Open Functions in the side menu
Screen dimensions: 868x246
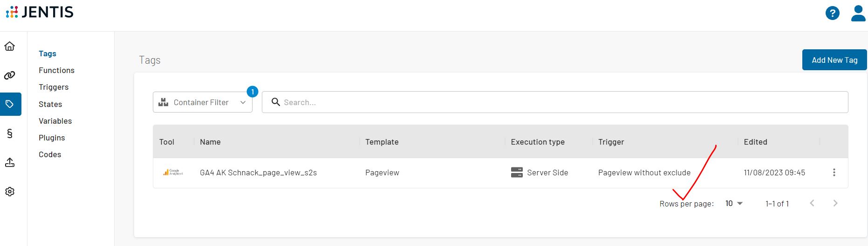(x=56, y=70)
